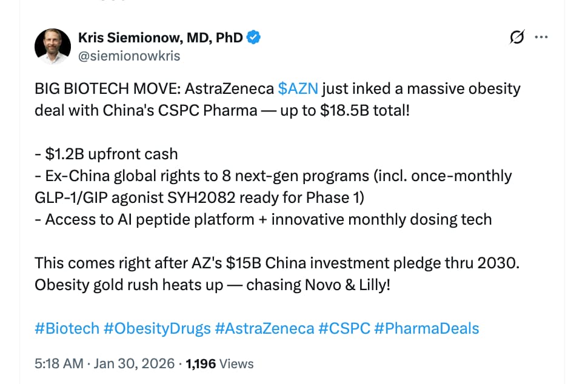
Task: Open the #Biotech hashtag
Action: pyautogui.click(x=67, y=328)
